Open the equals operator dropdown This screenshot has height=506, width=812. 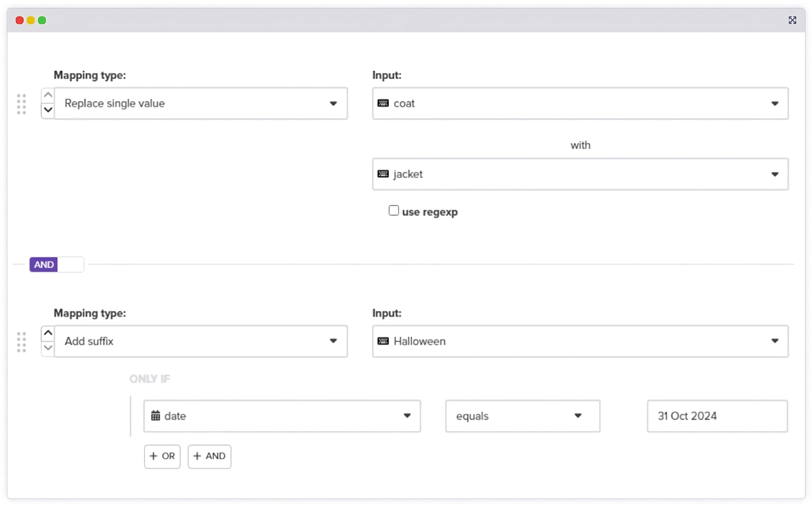click(x=522, y=416)
